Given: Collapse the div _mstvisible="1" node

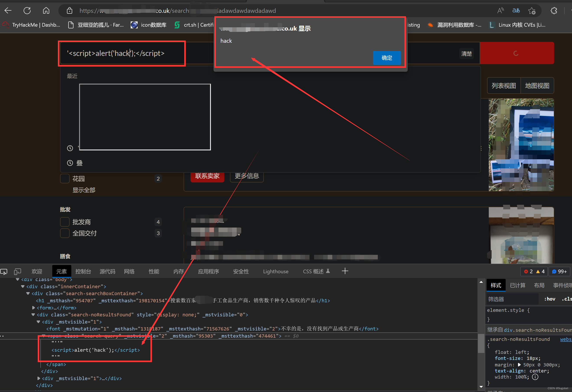Looking at the screenshot, I should (38, 322).
